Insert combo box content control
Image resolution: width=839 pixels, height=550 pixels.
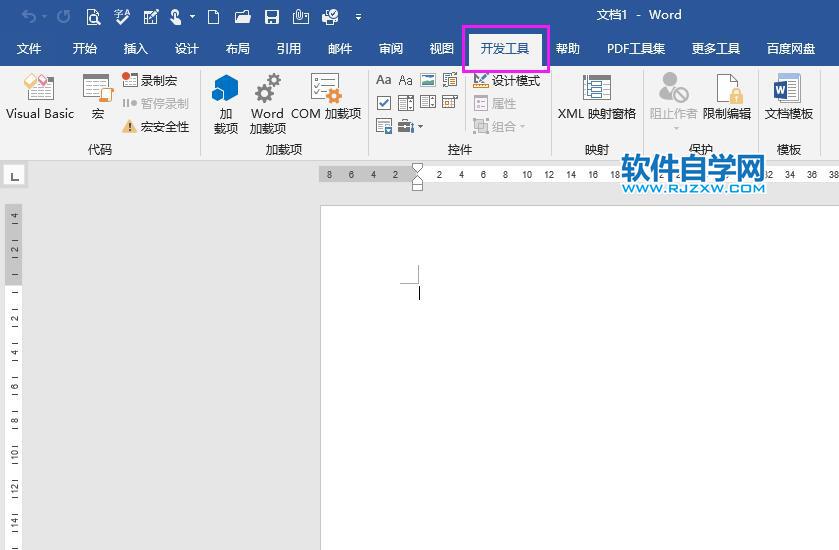pyautogui.click(x=406, y=103)
